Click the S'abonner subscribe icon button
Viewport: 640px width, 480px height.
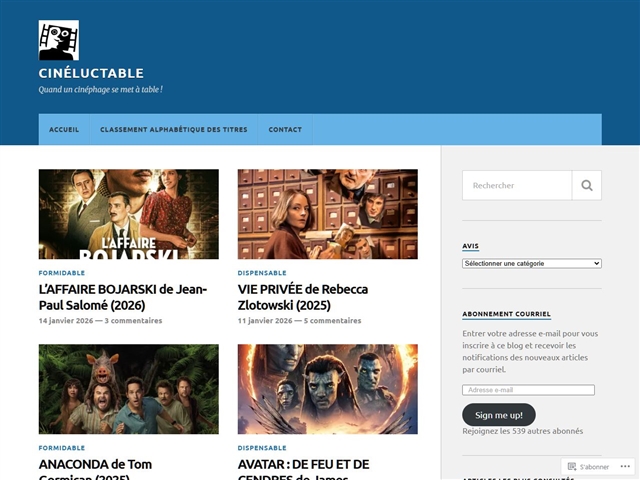pyautogui.click(x=588, y=467)
